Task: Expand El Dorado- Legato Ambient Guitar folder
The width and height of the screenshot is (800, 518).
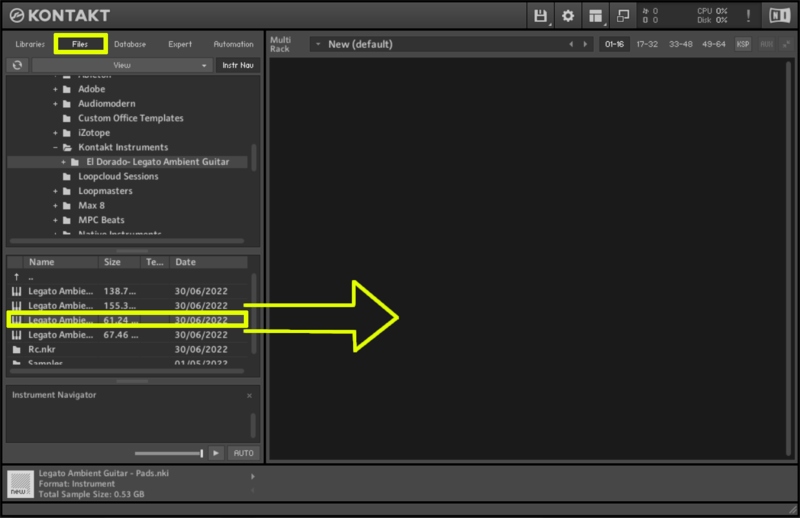Action: (63, 162)
